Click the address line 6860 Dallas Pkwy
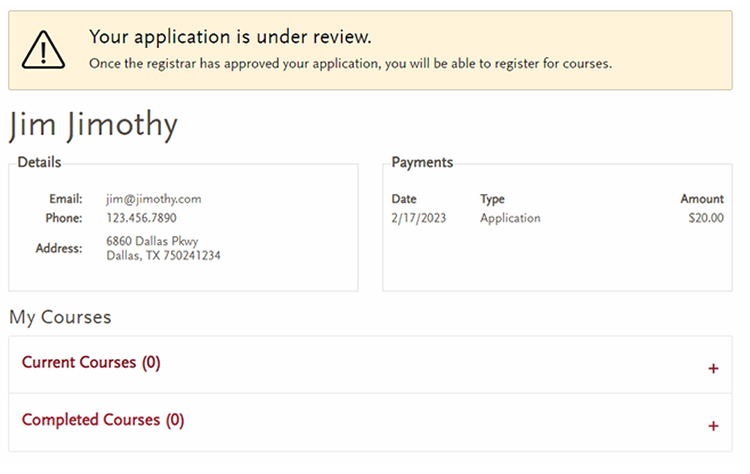 pyautogui.click(x=152, y=241)
